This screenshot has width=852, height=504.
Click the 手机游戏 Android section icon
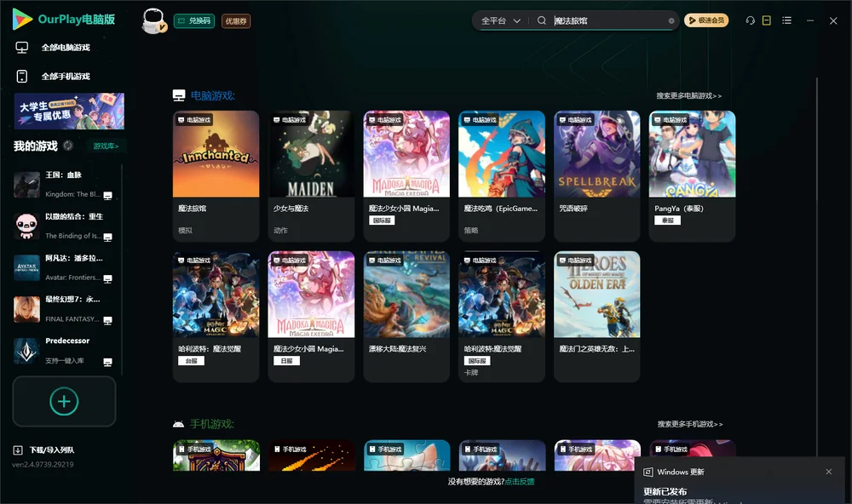(178, 424)
